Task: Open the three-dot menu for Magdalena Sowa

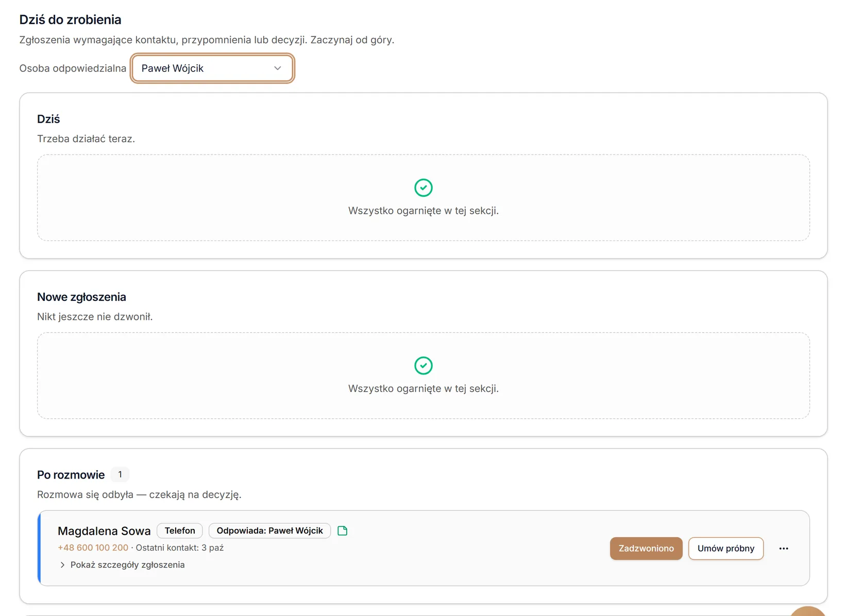Action: [784, 549]
